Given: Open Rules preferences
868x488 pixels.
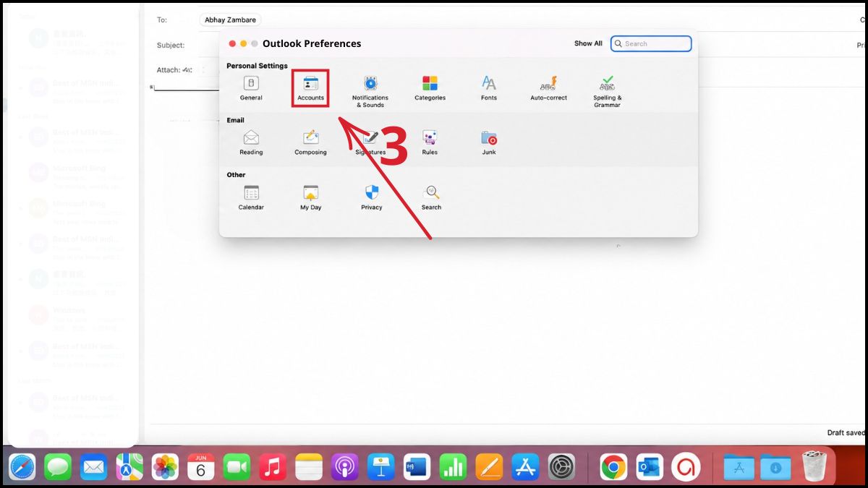Looking at the screenshot, I should [430, 142].
